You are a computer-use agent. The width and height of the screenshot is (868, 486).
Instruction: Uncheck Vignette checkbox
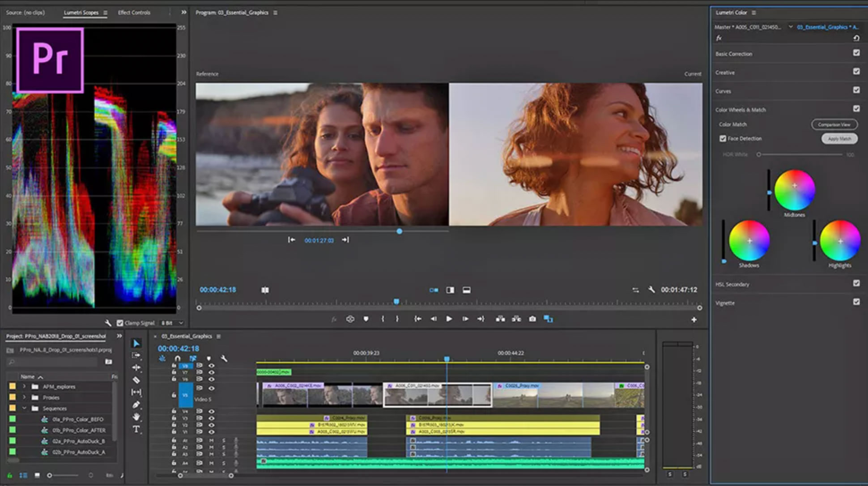856,302
